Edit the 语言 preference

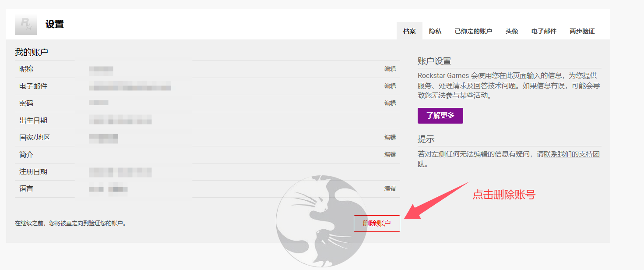(390, 188)
